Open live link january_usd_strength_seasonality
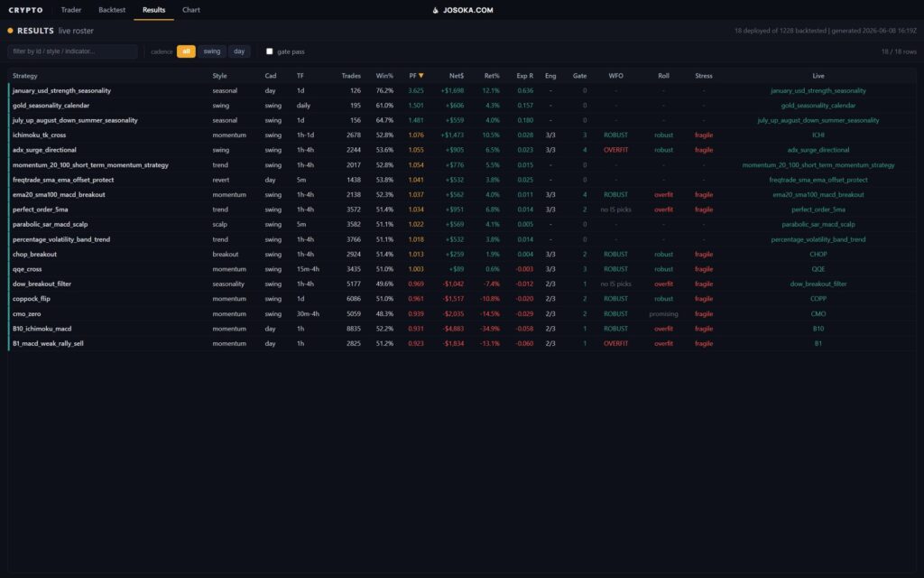 pyautogui.click(x=818, y=91)
